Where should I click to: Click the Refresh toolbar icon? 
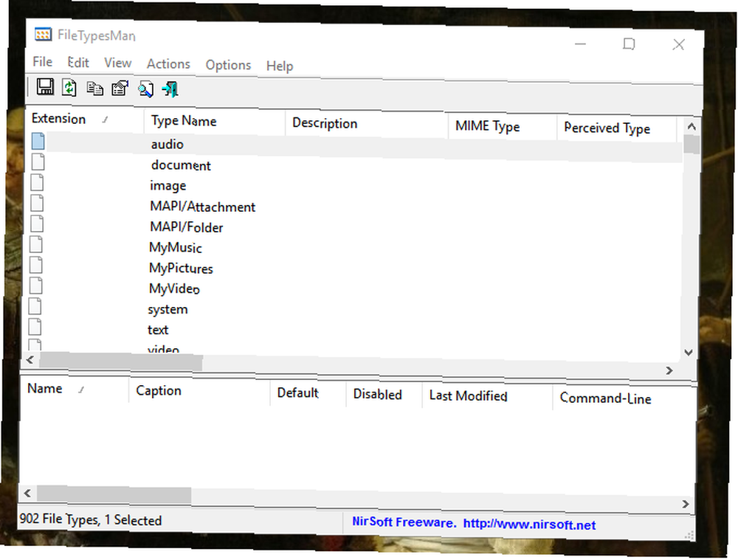[69, 88]
